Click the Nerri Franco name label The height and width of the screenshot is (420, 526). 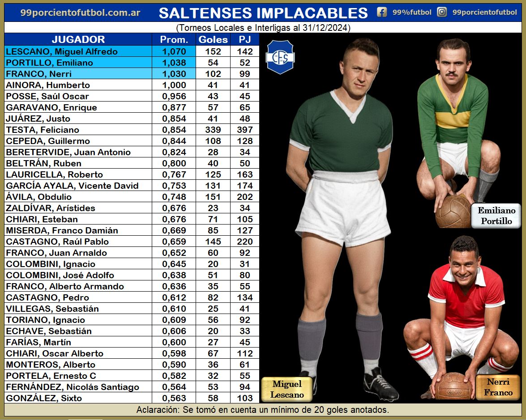[x=498, y=387]
